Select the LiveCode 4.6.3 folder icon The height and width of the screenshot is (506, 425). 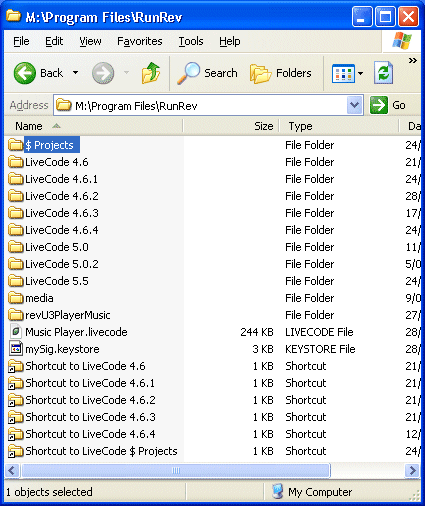click(x=15, y=213)
